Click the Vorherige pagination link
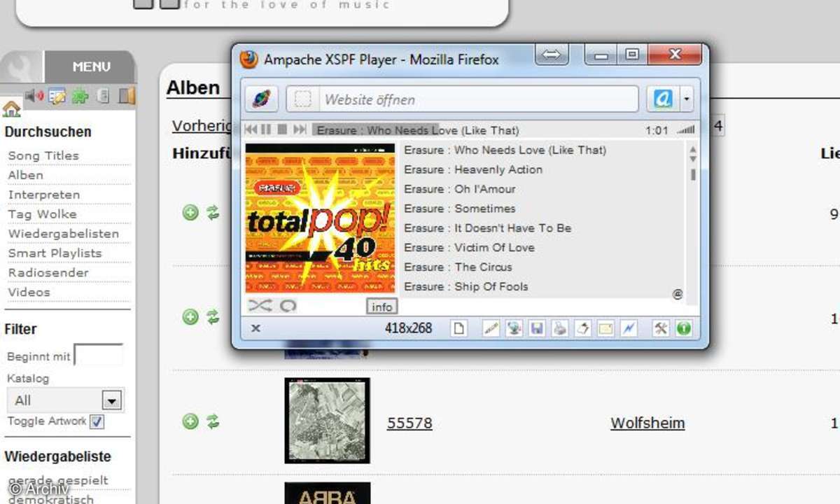Screen dimensions: 840x504 [202, 125]
